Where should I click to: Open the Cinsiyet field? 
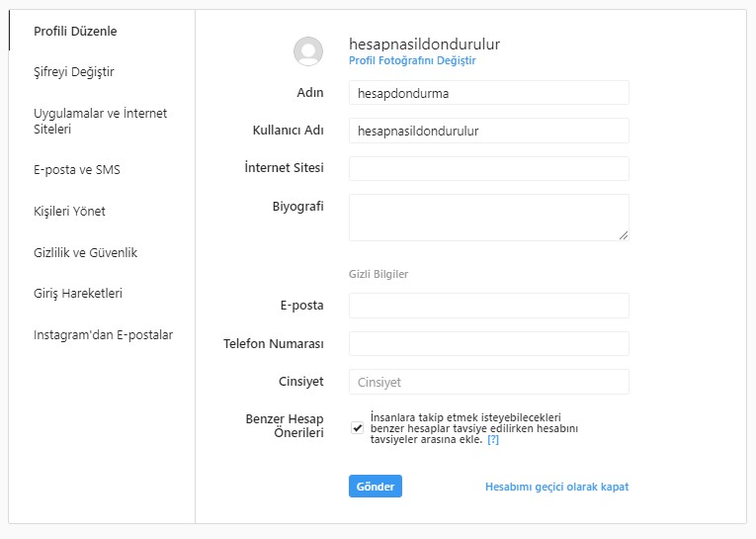pos(489,382)
